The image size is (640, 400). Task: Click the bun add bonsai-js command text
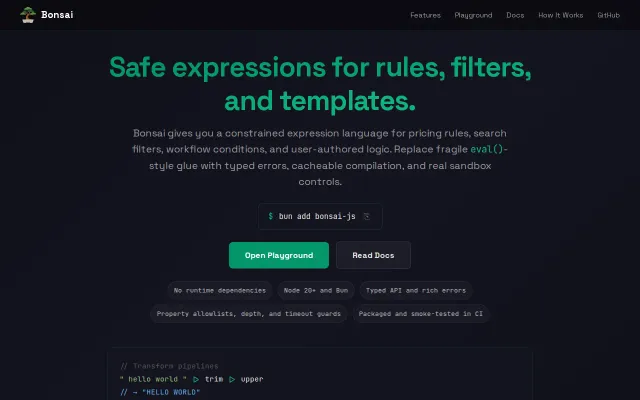(317, 216)
